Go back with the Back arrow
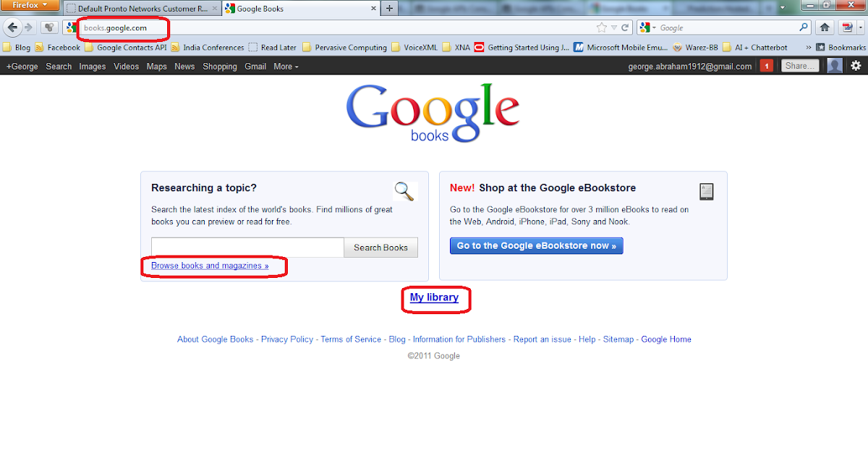The height and width of the screenshot is (456, 868). (12, 28)
